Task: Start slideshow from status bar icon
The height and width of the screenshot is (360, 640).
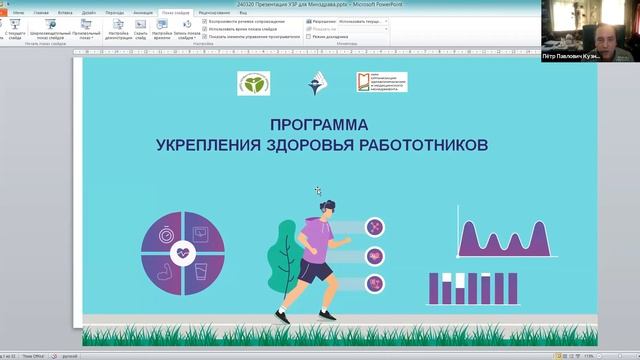Action: pyautogui.click(x=578, y=356)
